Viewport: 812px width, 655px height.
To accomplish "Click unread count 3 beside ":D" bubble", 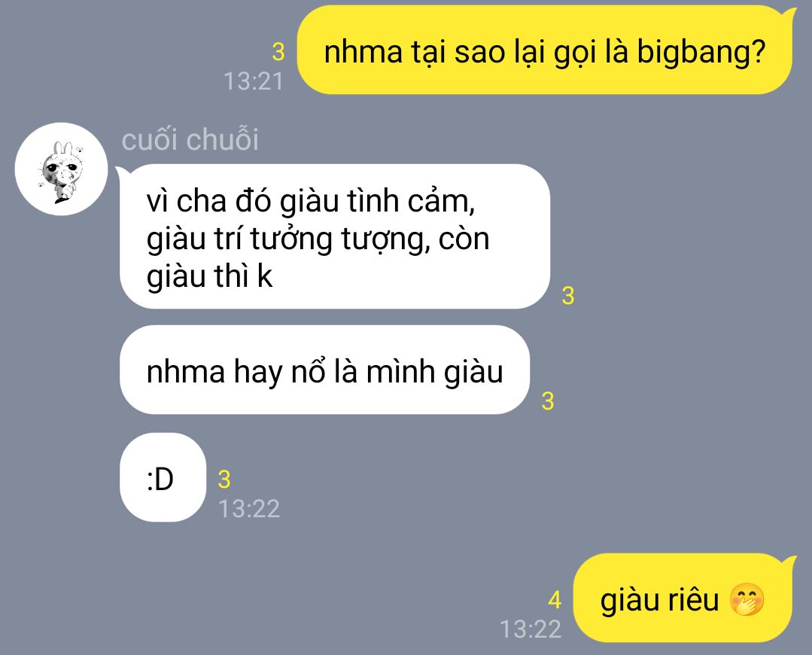I will point(224,480).
